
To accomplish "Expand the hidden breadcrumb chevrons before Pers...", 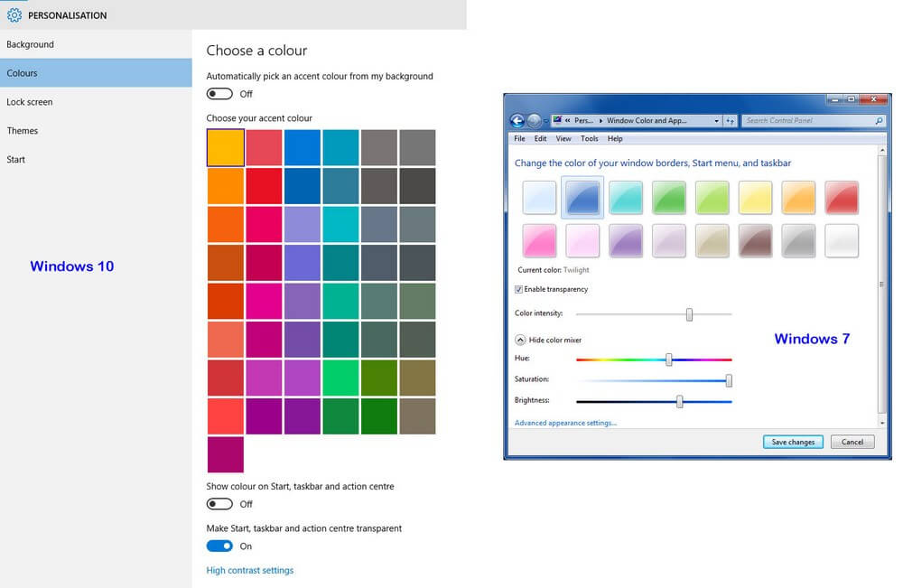I will (x=567, y=120).
